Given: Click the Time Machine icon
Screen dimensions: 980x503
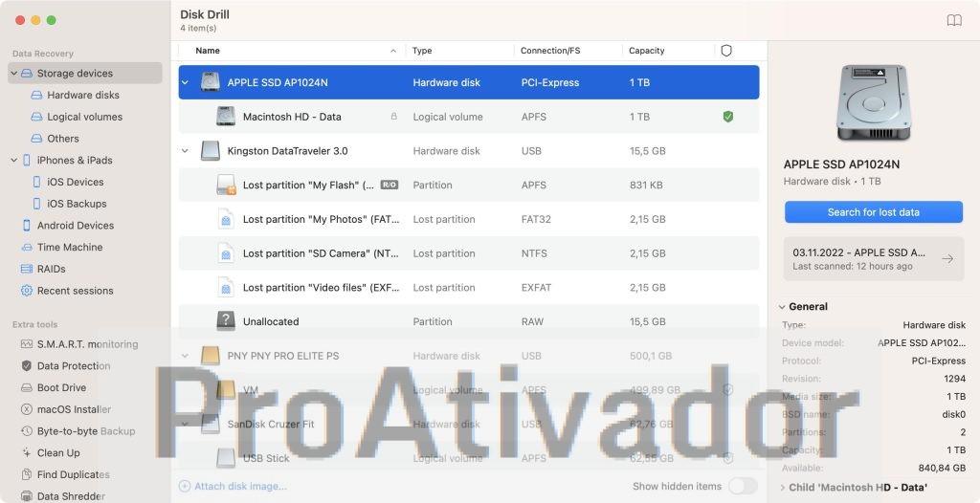Looking at the screenshot, I should [x=26, y=248].
